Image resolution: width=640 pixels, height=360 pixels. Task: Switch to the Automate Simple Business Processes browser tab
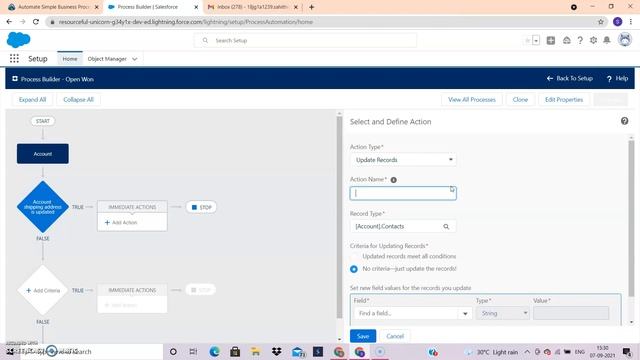(x=53, y=7)
